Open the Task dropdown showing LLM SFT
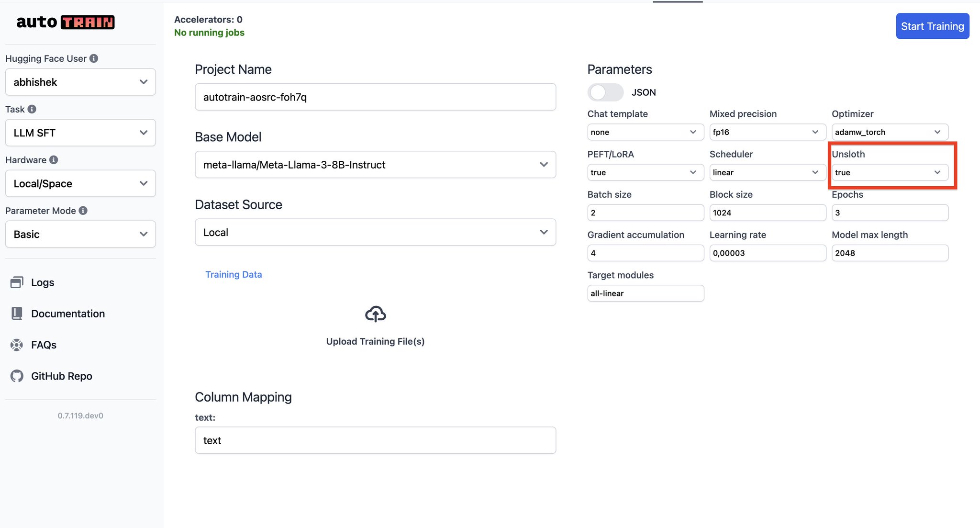This screenshot has width=980, height=528. click(80, 133)
